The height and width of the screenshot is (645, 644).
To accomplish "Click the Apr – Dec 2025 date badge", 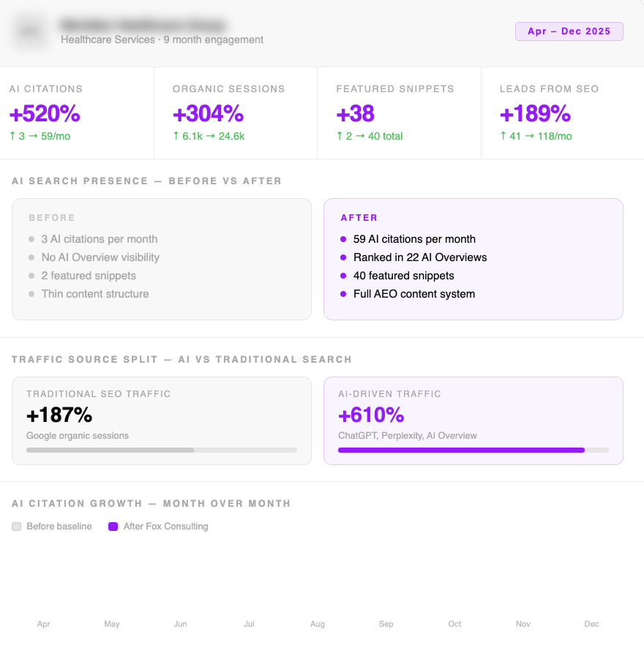I will click(569, 31).
